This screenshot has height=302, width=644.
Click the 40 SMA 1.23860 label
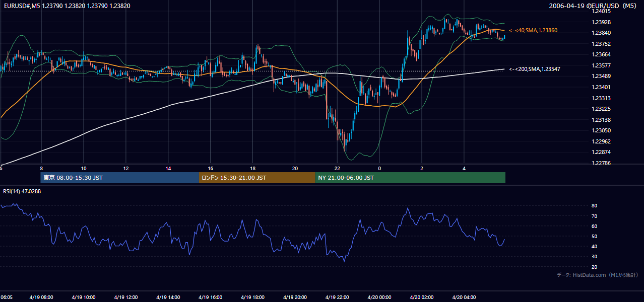[533, 31]
